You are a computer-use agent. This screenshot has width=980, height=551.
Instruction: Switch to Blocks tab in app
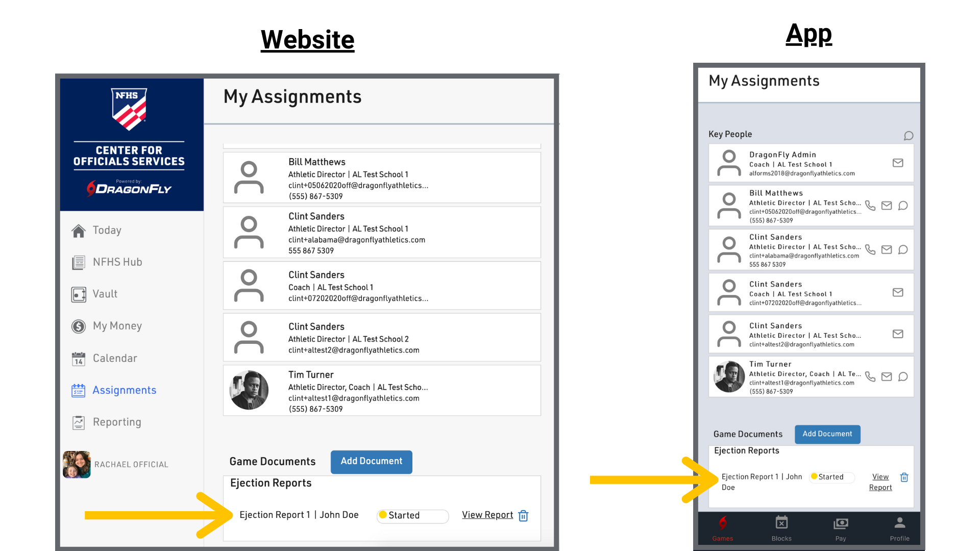[x=781, y=528]
